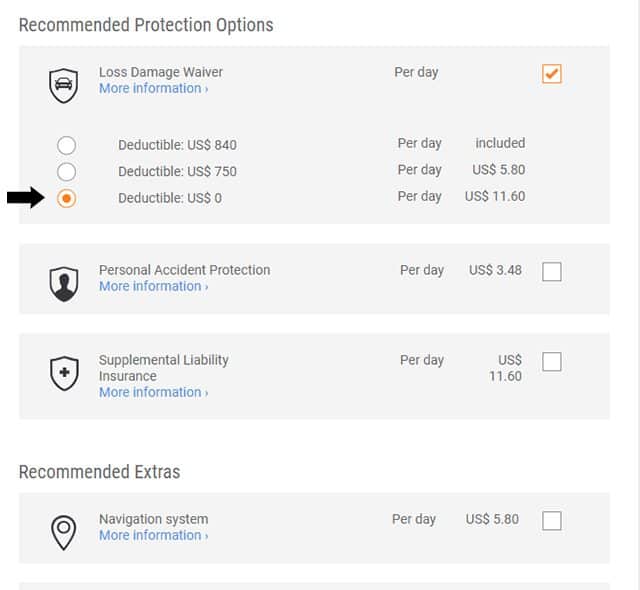
Task: Click the Recommended Extras heading
Action: 99,472
